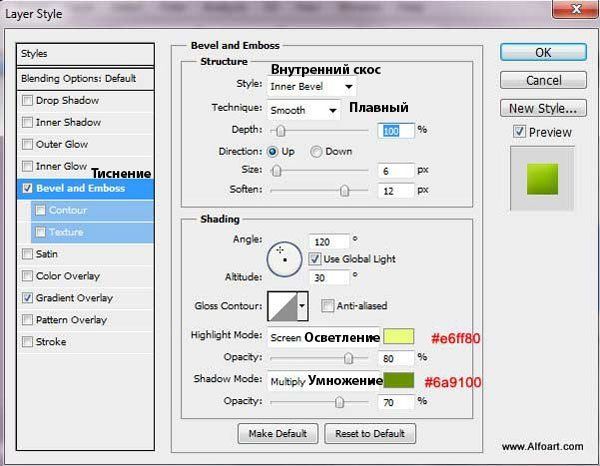Enable the Pattern Overlay checkbox
The height and width of the screenshot is (466, 600).
(x=27, y=320)
